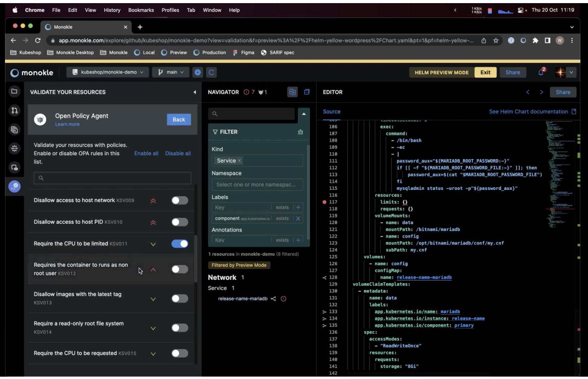The image size is (588, 379).
Task: Click Disable all rules link
Action: 178,153
